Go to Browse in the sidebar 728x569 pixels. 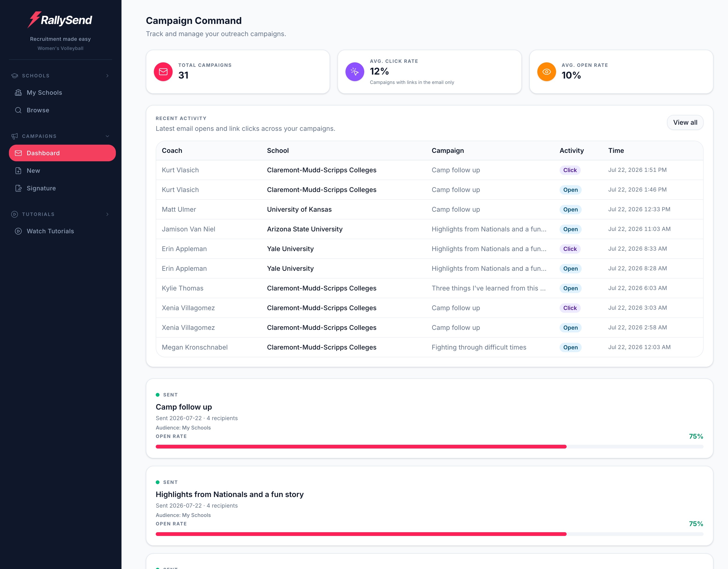[x=62, y=110]
